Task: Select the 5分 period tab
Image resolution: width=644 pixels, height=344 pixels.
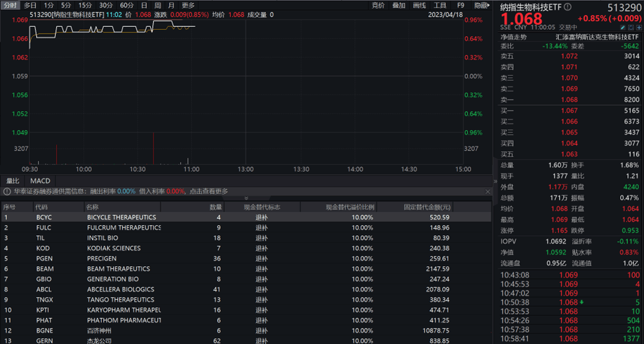Action: [66, 6]
